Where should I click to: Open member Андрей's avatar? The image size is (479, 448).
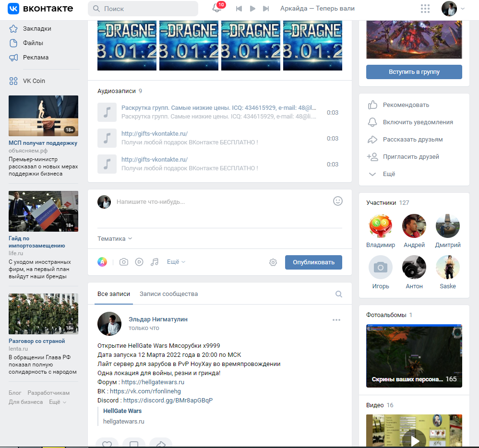pos(414,226)
